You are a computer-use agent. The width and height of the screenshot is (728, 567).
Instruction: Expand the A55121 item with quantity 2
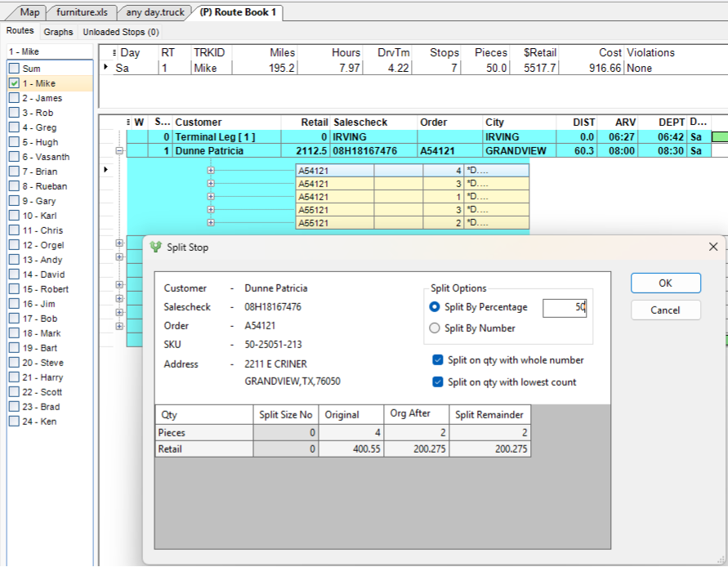click(211, 222)
